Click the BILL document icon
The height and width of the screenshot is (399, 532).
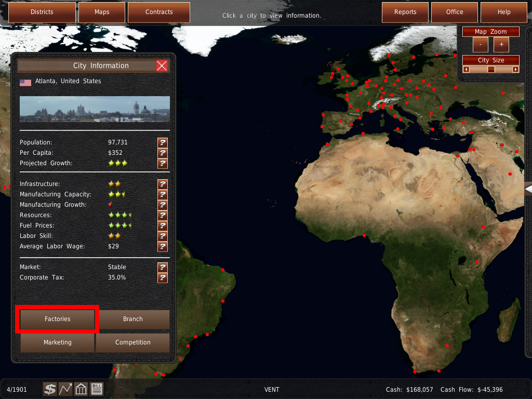point(97,389)
